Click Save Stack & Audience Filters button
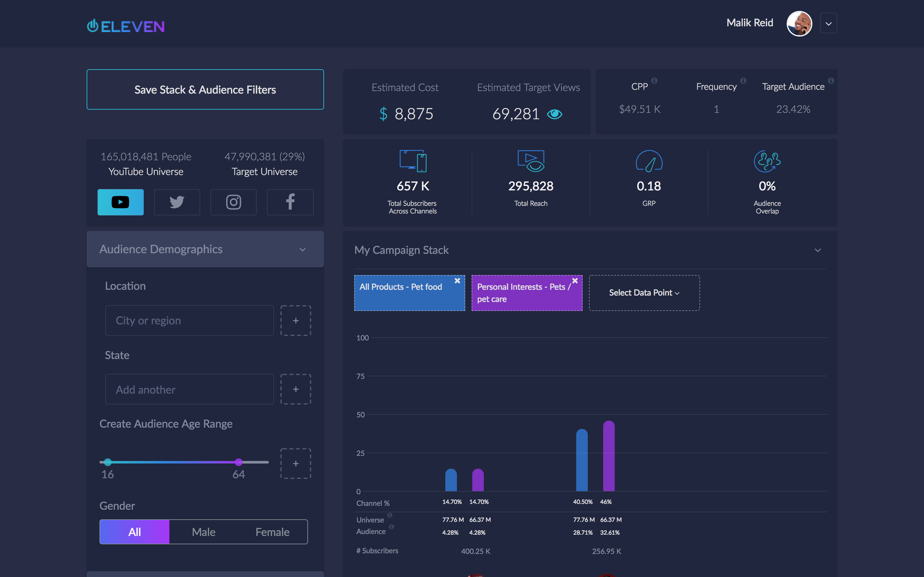924x577 pixels. click(x=205, y=90)
